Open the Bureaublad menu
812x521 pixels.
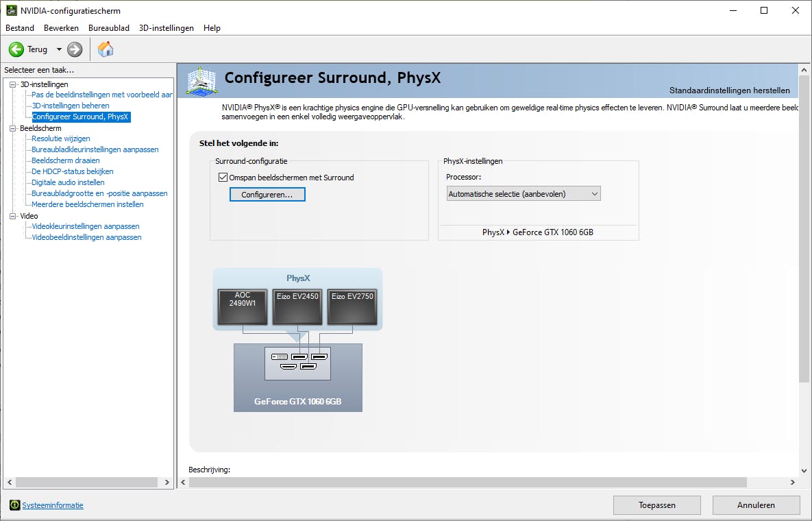click(109, 28)
